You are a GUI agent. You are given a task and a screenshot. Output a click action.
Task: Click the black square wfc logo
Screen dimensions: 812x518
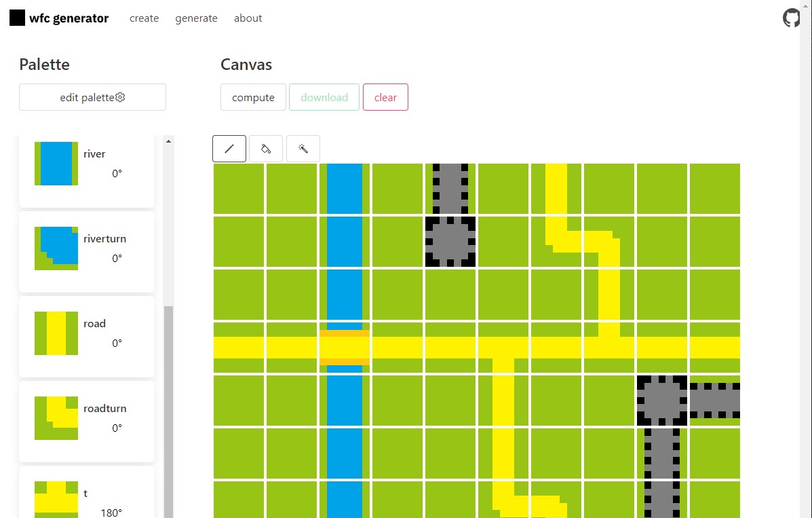point(17,18)
